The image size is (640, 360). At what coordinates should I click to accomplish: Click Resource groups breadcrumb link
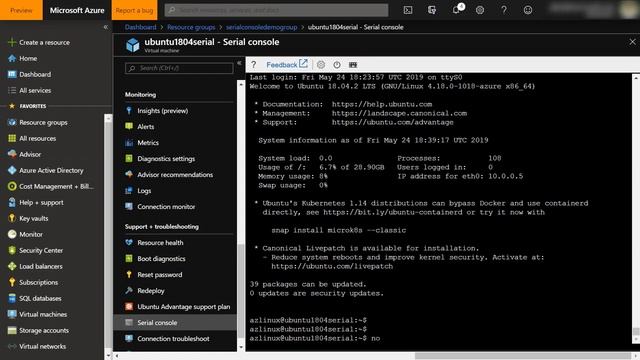pyautogui.click(x=191, y=27)
